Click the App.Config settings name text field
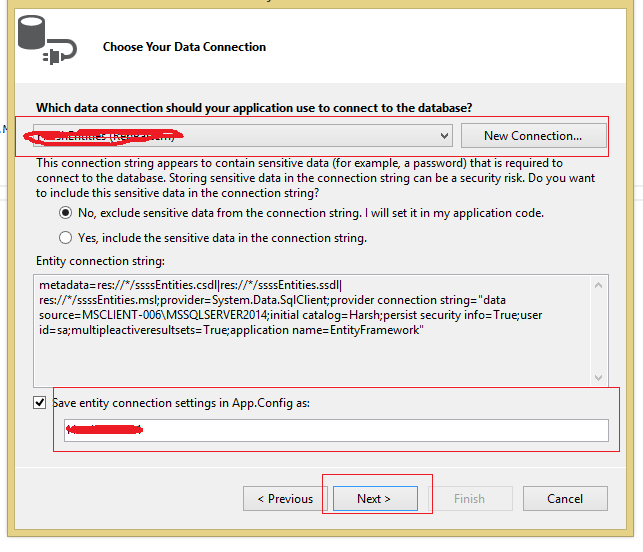 click(x=335, y=430)
